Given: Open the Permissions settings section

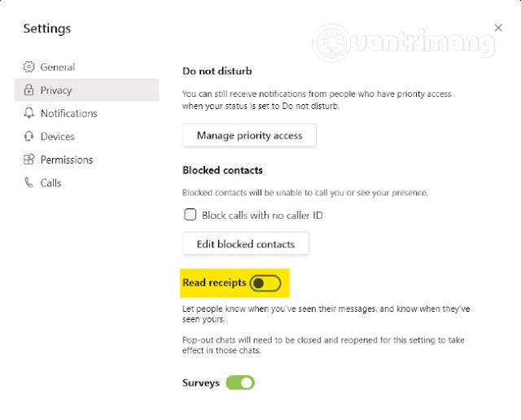Looking at the screenshot, I should coord(67,160).
